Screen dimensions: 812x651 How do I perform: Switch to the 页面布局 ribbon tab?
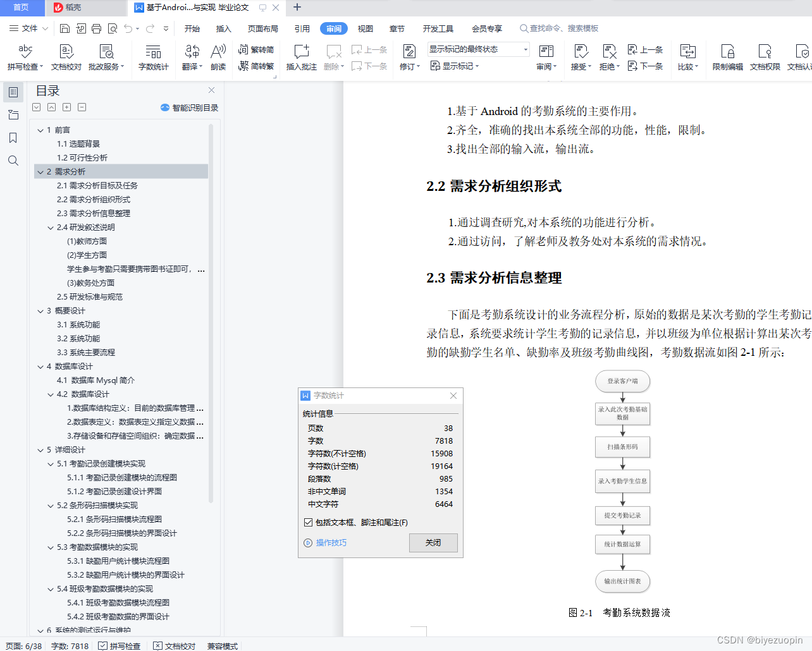(263, 28)
